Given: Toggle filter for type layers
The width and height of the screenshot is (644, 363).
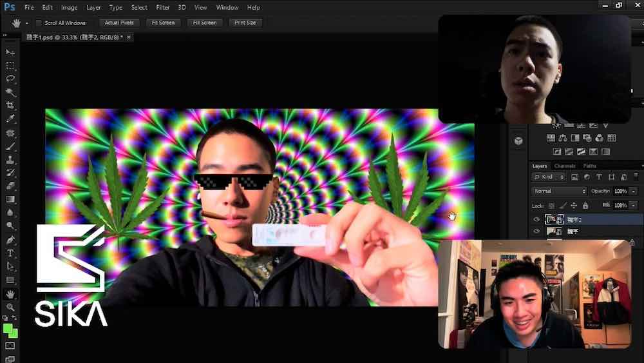Looking at the screenshot, I should pos(599,177).
